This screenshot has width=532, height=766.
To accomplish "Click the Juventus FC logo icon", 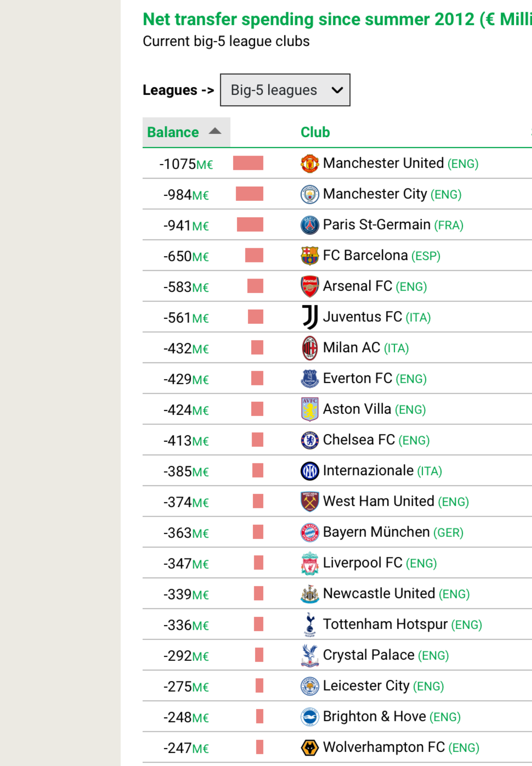I will tap(310, 317).
